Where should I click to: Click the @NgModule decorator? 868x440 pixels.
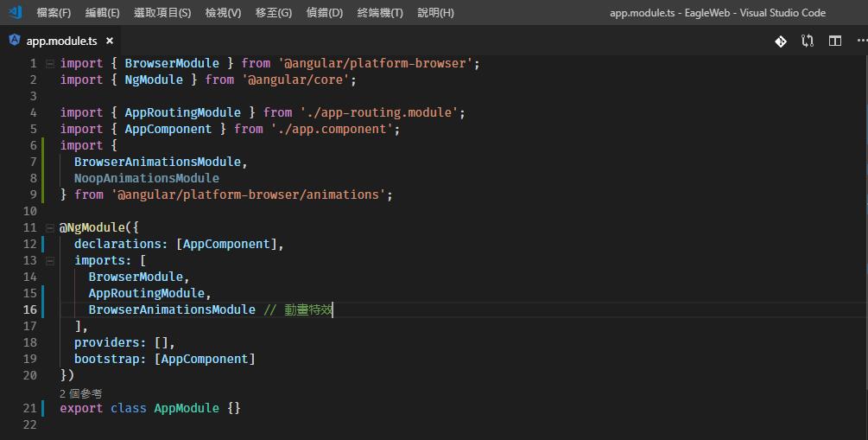point(92,227)
